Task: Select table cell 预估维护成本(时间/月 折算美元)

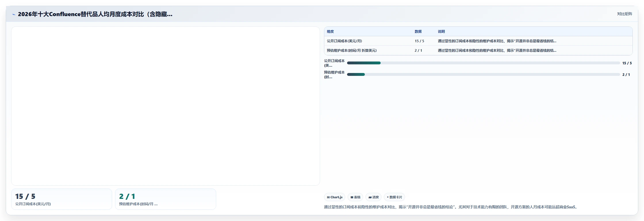Action: (x=352, y=51)
